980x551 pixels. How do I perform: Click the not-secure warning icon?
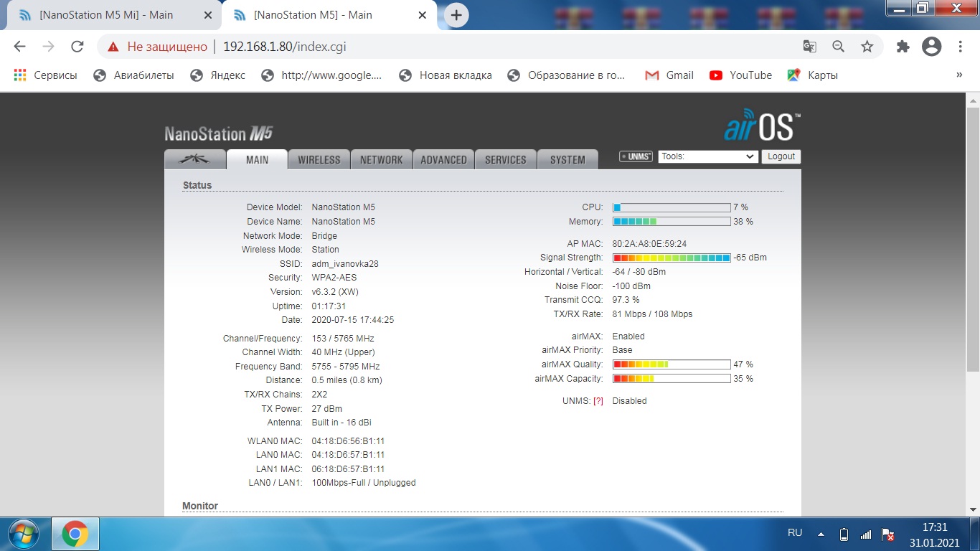113,47
